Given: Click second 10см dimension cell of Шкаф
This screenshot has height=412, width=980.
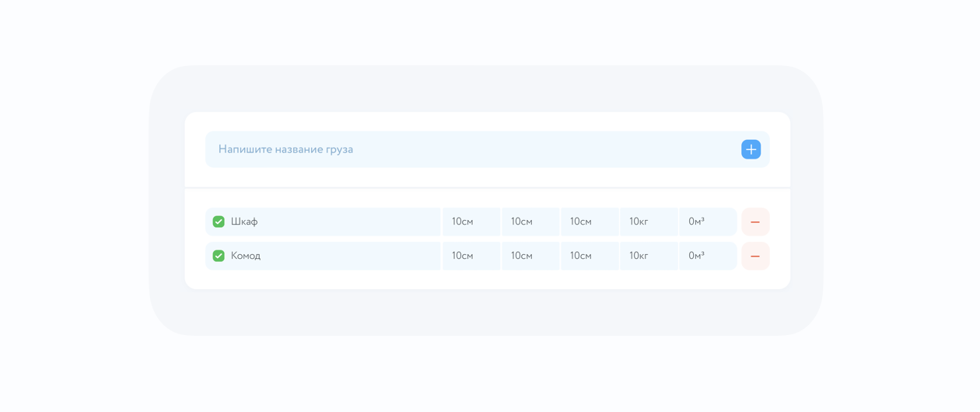Looking at the screenshot, I should [530, 222].
